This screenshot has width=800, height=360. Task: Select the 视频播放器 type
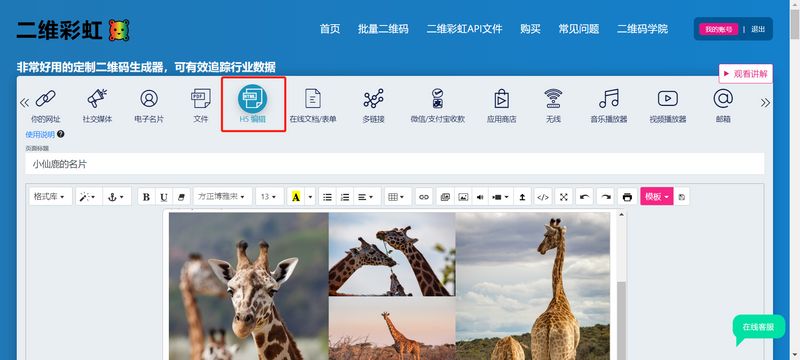point(668,106)
